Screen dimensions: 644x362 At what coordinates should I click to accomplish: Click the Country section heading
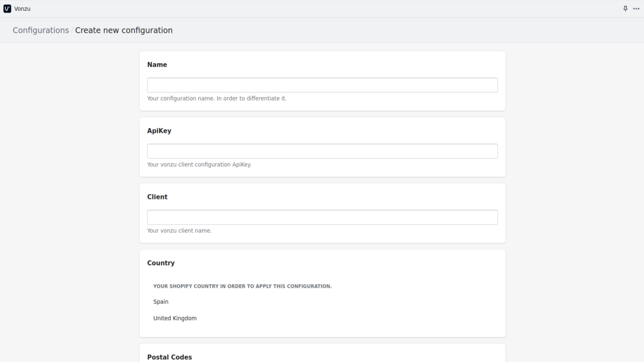tap(161, 263)
